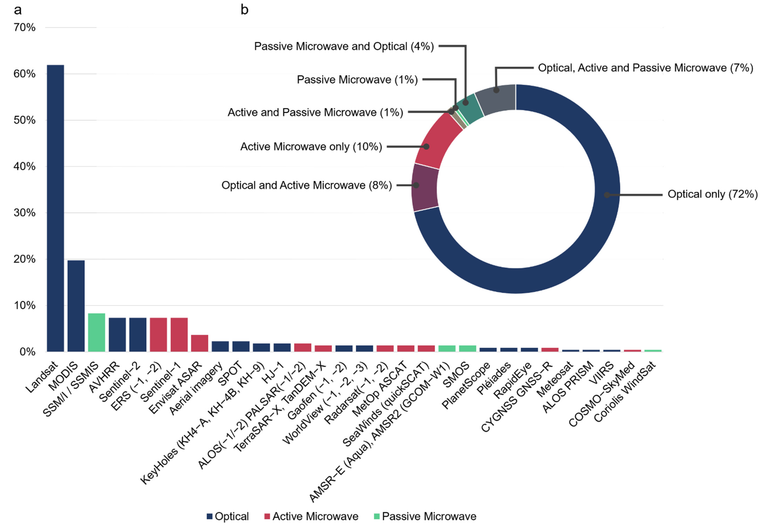Click the 'Passive Microwave' legend text
764x532 pixels.
point(429,516)
